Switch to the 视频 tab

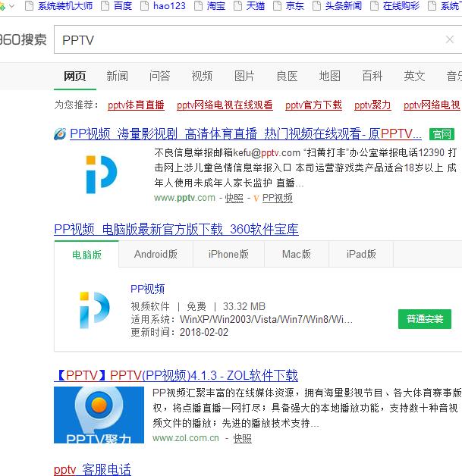tap(202, 76)
